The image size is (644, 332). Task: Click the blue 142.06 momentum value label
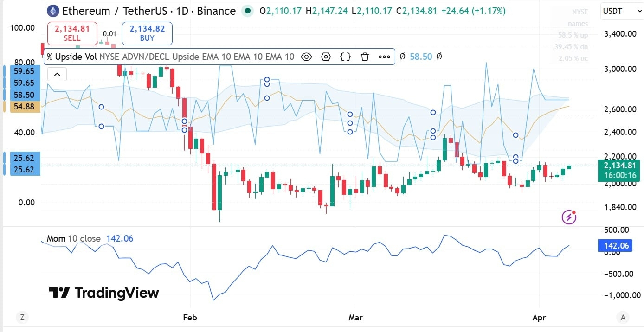click(615, 245)
